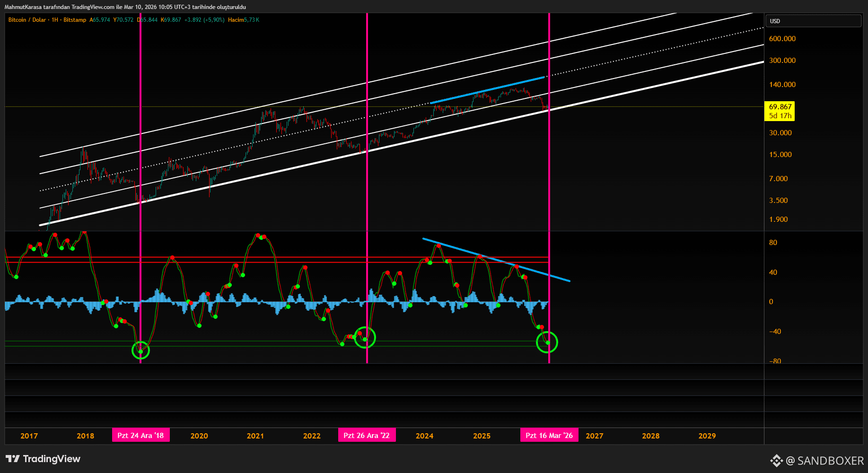Click the oscillator scale value 0
This screenshot has height=473, width=868.
click(x=771, y=302)
